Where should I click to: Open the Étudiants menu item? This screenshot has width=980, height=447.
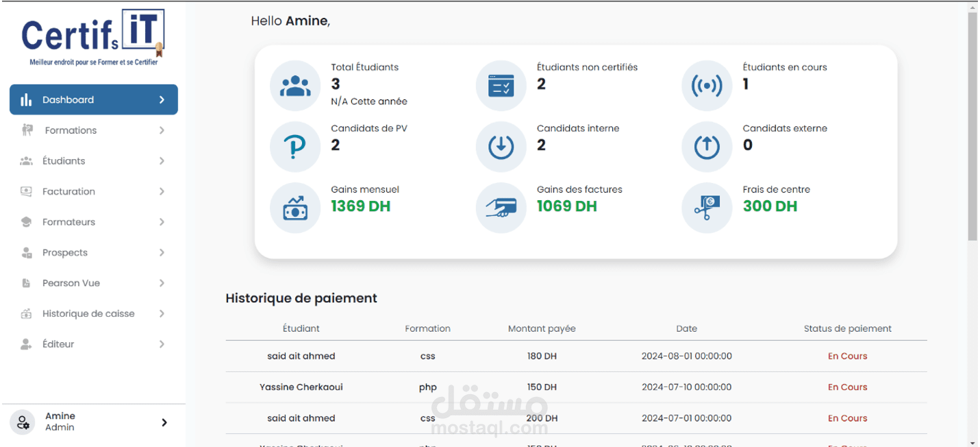tap(94, 161)
